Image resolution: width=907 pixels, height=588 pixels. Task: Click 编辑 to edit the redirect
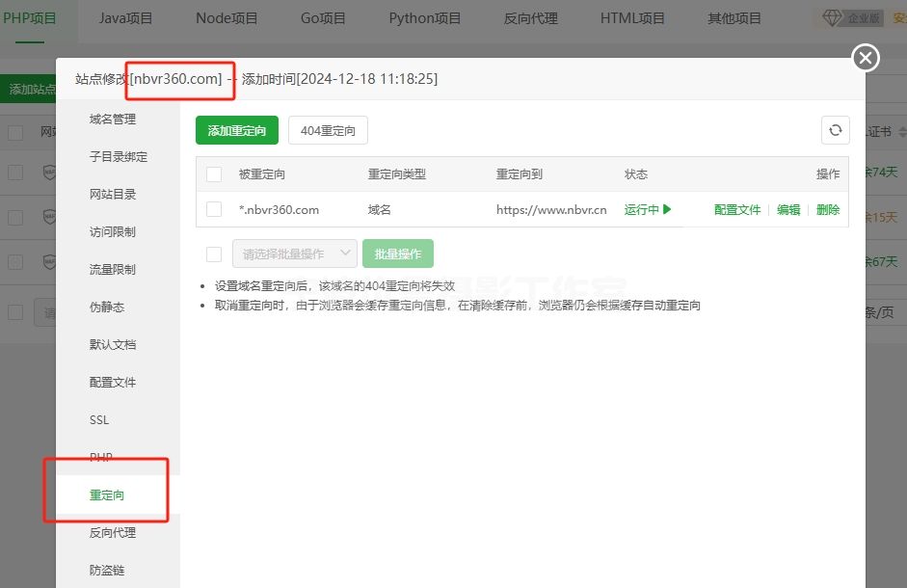pos(788,209)
